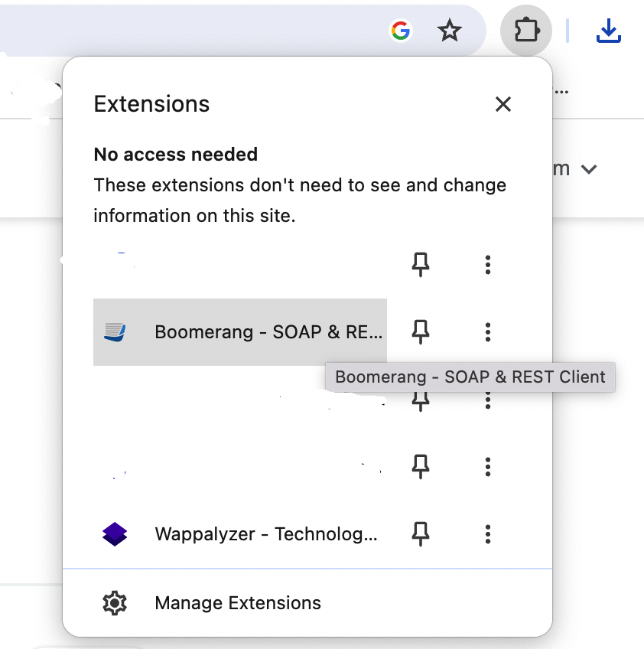Open three-dot menu for extension above Wappalyzer
Image resolution: width=644 pixels, height=649 pixels.
click(x=488, y=467)
